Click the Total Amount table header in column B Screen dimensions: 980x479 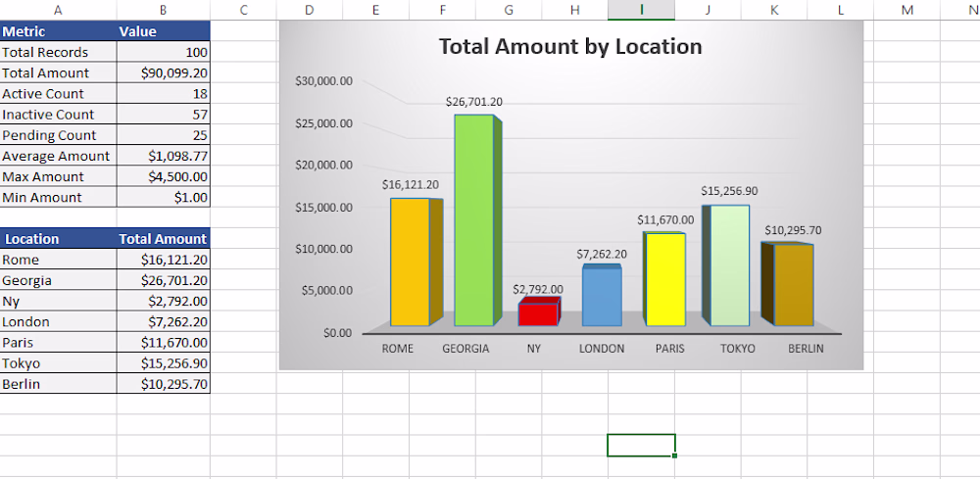click(x=163, y=239)
